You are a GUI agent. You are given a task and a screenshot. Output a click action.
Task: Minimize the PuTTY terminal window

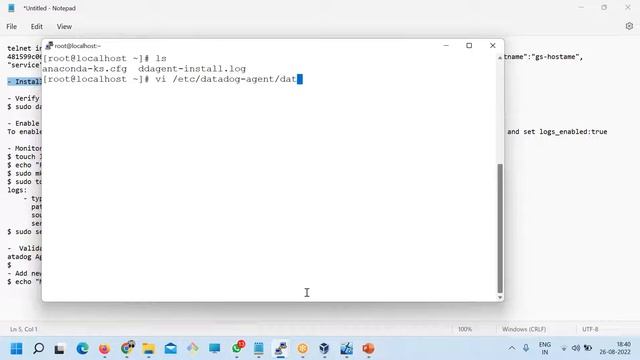tap(446, 45)
